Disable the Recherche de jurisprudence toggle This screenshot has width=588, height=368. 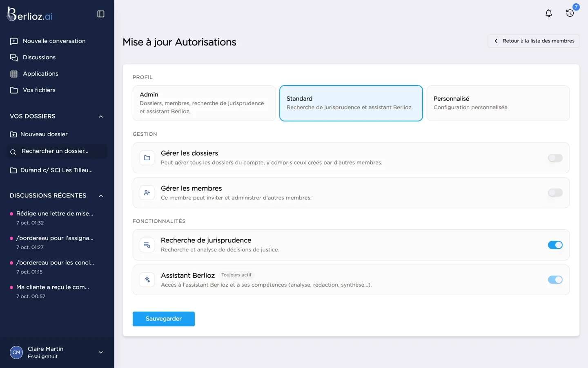(x=555, y=245)
